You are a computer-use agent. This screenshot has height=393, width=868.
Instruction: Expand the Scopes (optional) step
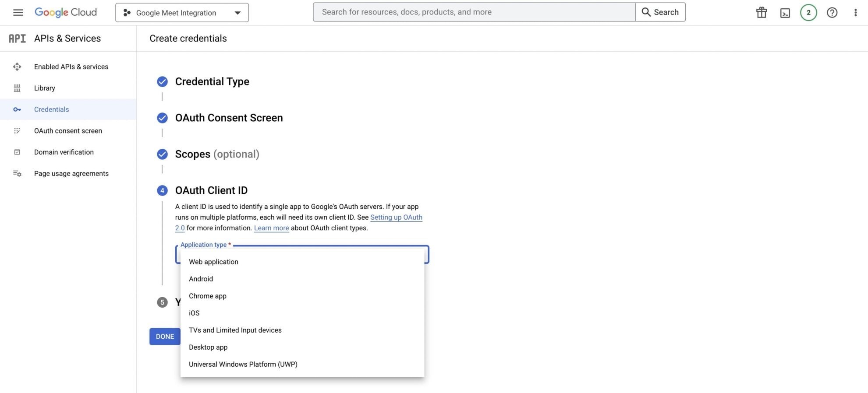(x=217, y=154)
